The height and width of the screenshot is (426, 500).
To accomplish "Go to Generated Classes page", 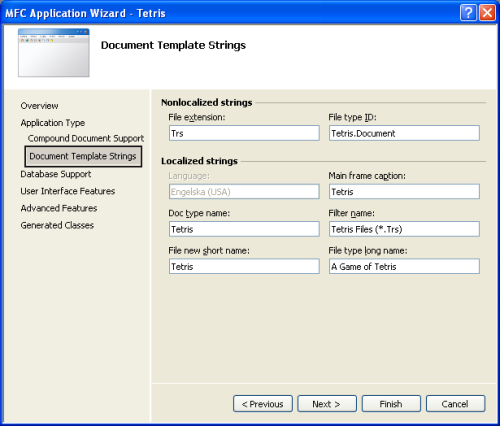I will [x=57, y=225].
